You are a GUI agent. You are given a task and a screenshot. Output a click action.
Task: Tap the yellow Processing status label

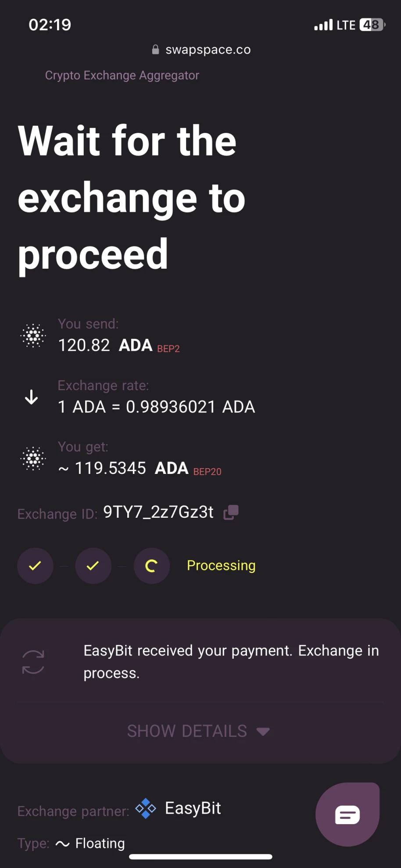pos(221,566)
